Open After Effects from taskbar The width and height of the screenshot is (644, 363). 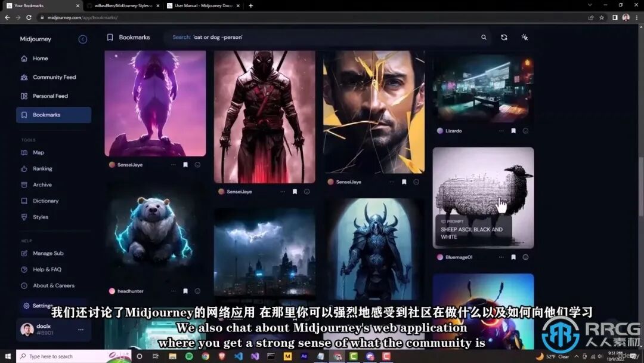tap(304, 356)
